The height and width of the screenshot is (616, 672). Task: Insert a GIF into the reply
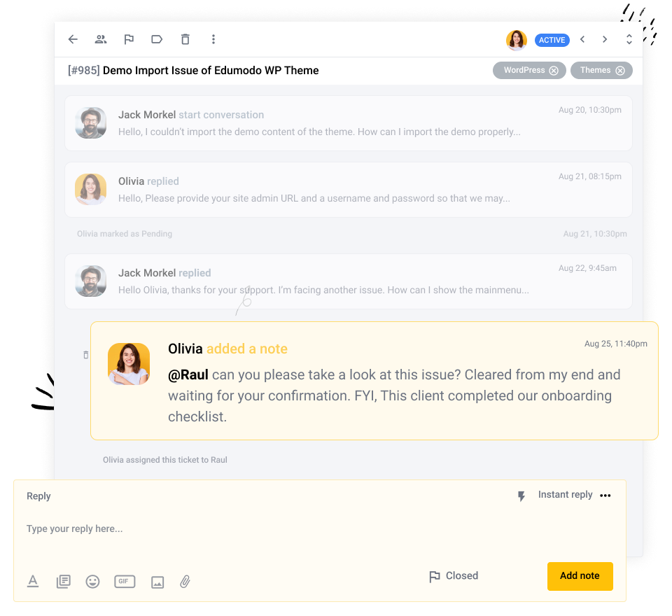point(125,582)
